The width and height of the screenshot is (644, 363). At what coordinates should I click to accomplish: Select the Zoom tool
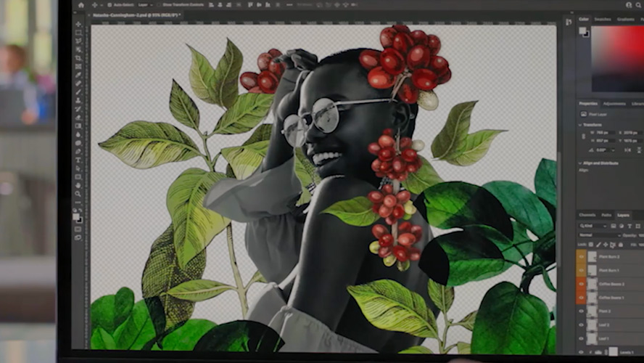(78, 194)
